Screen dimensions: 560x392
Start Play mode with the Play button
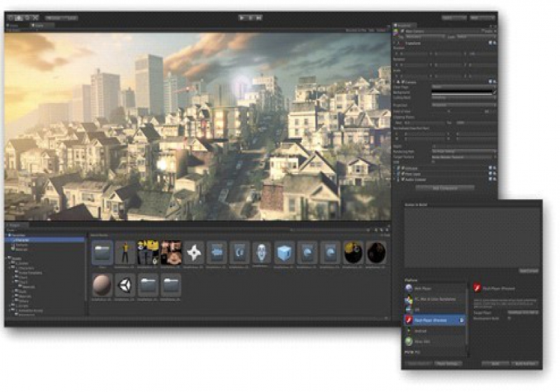click(242, 17)
